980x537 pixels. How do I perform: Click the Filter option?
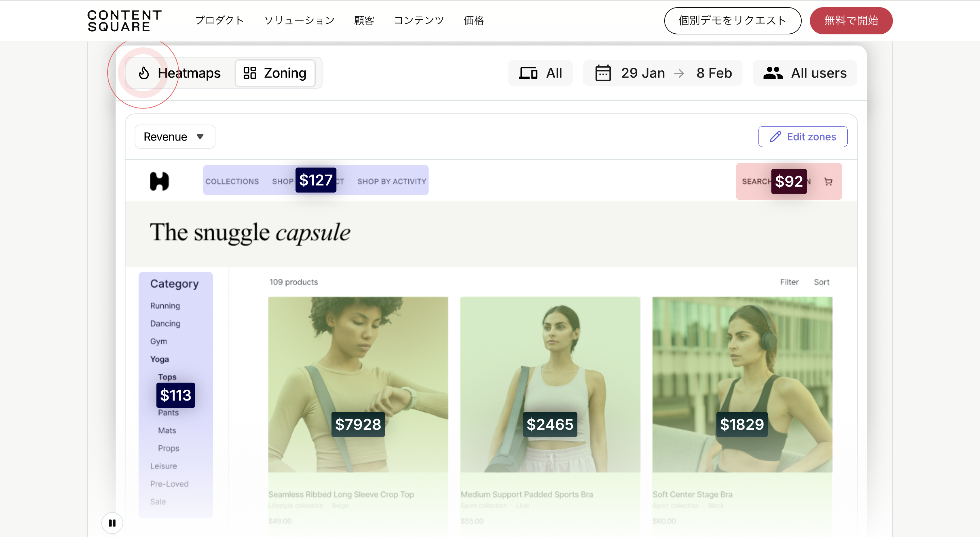pos(789,282)
